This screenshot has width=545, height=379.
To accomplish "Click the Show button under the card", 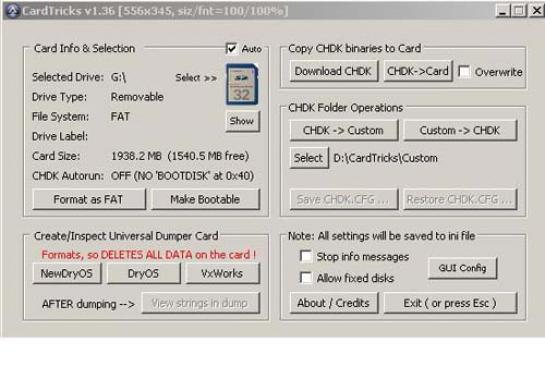I will click(x=242, y=121).
